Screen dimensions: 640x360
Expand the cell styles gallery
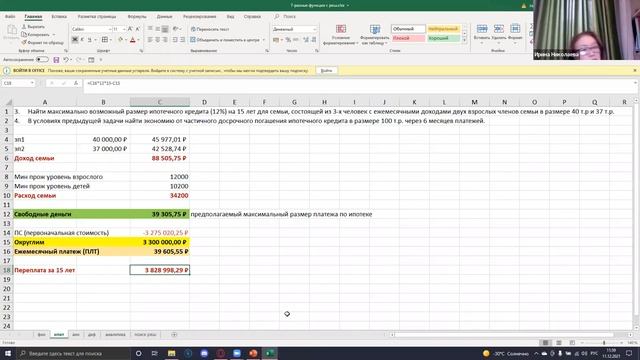click(x=464, y=40)
